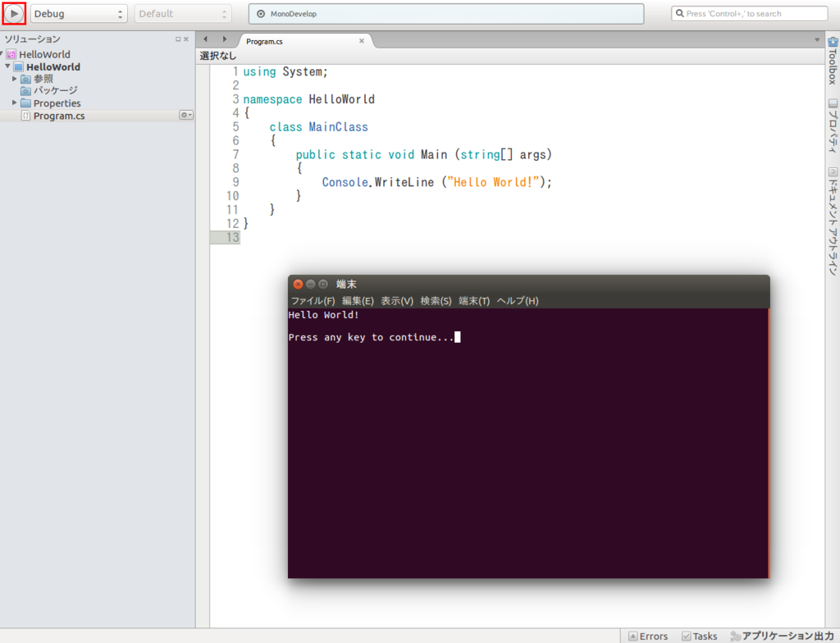Select Program.cs in the solution tree
This screenshot has width=840, height=643.
point(59,116)
